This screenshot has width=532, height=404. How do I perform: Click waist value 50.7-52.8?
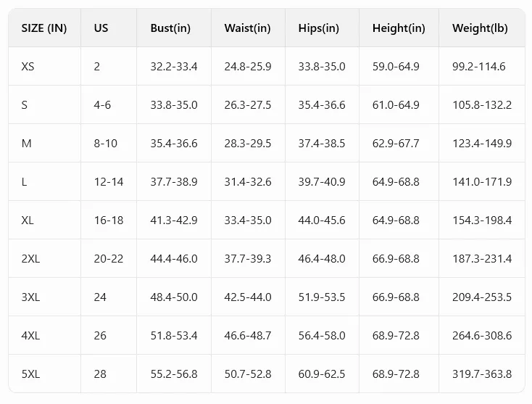coord(248,374)
